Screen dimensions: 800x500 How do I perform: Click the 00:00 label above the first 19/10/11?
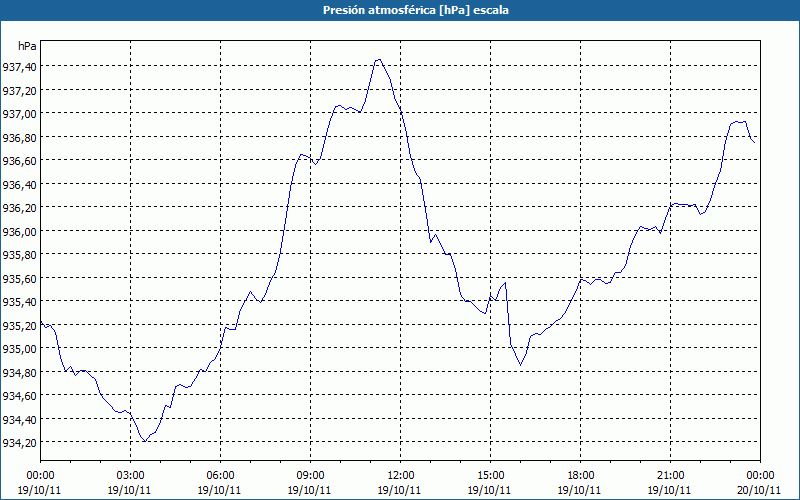(x=40, y=476)
